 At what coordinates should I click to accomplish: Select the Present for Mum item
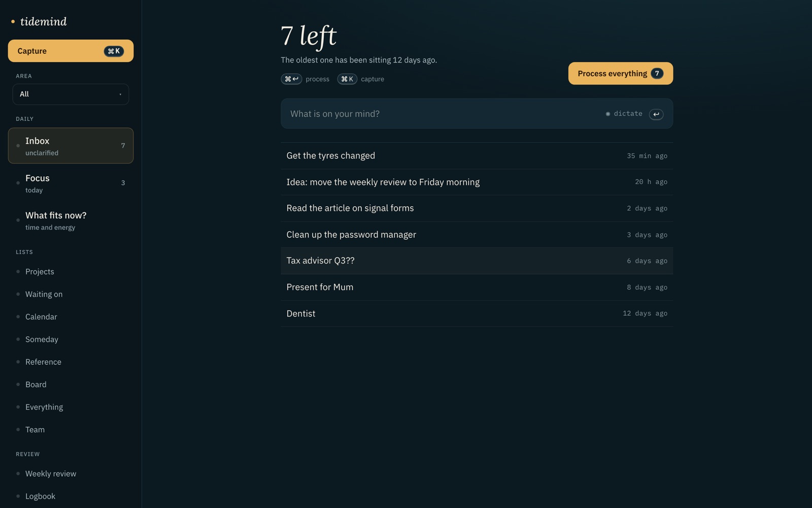point(477,287)
